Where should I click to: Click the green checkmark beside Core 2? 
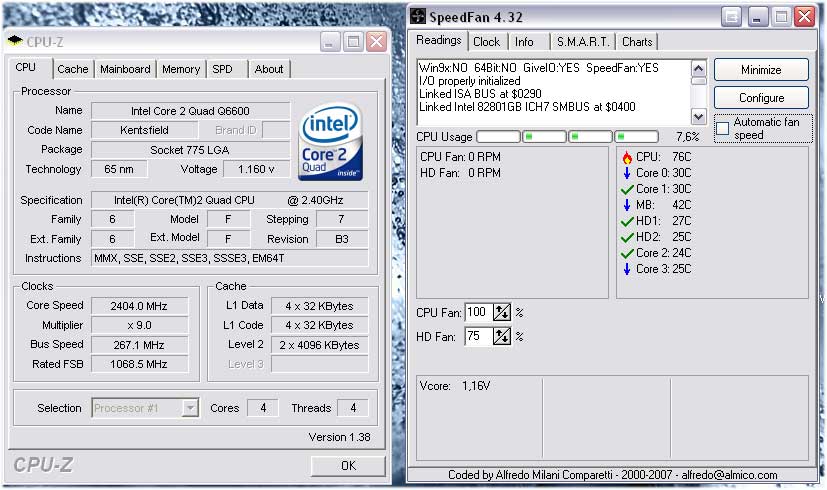click(627, 253)
